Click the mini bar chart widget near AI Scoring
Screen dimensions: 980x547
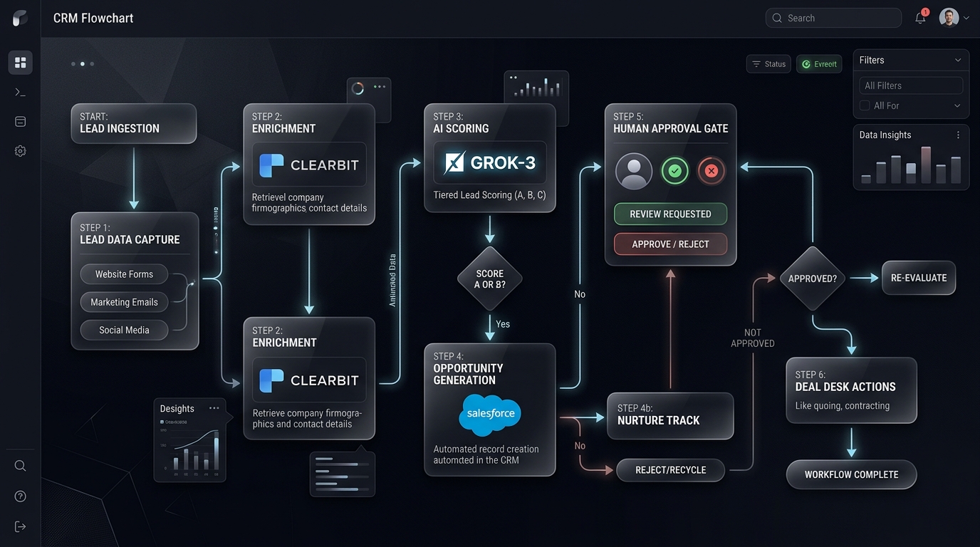coord(536,88)
